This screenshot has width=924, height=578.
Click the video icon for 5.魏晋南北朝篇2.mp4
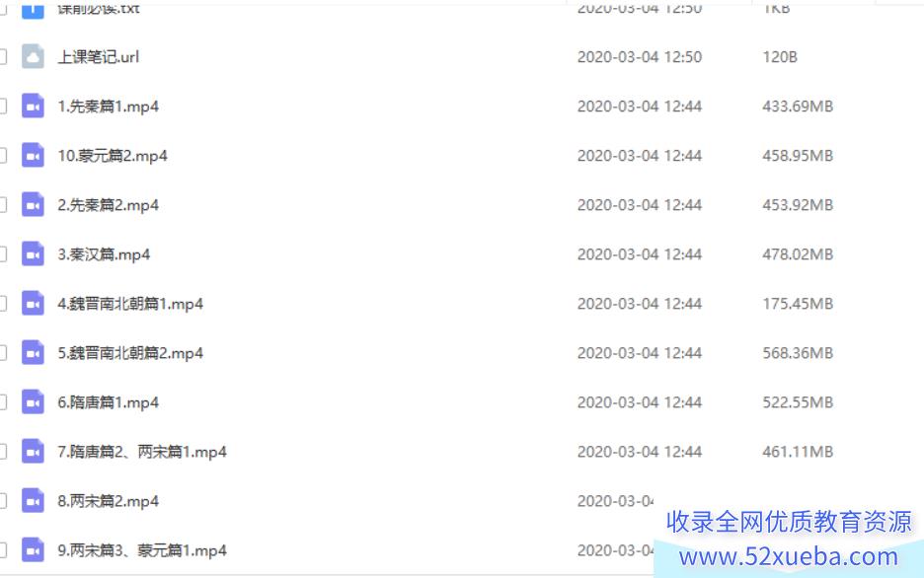tap(33, 352)
